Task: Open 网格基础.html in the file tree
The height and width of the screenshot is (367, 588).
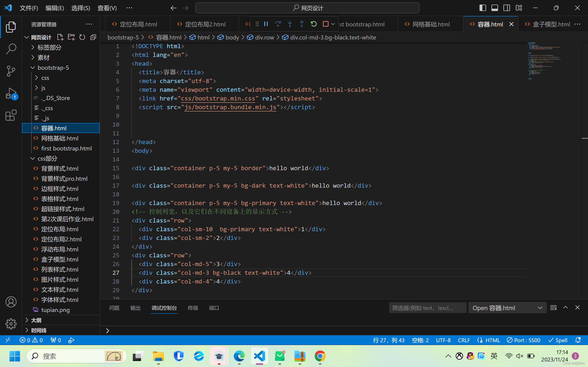Action: (60, 138)
